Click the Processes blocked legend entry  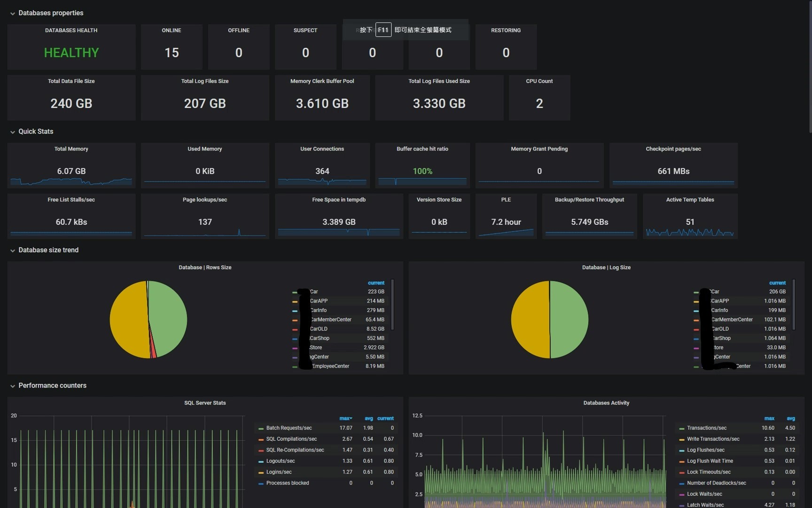pos(288,483)
